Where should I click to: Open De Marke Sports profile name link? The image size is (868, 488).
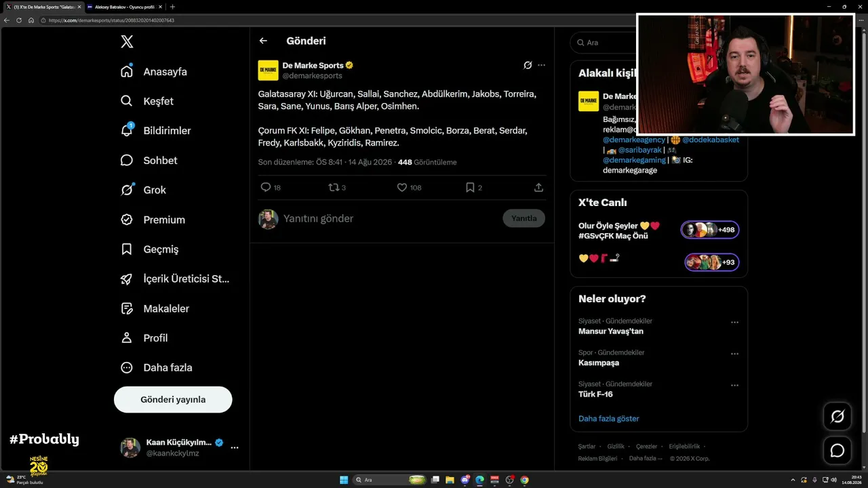(313, 66)
